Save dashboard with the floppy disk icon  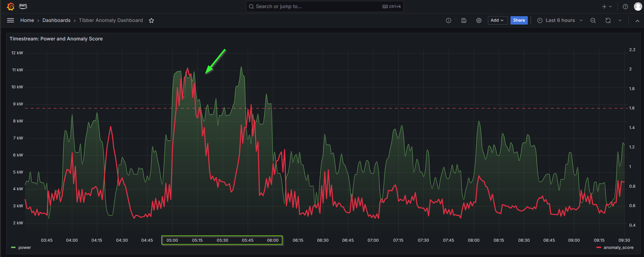tap(464, 21)
